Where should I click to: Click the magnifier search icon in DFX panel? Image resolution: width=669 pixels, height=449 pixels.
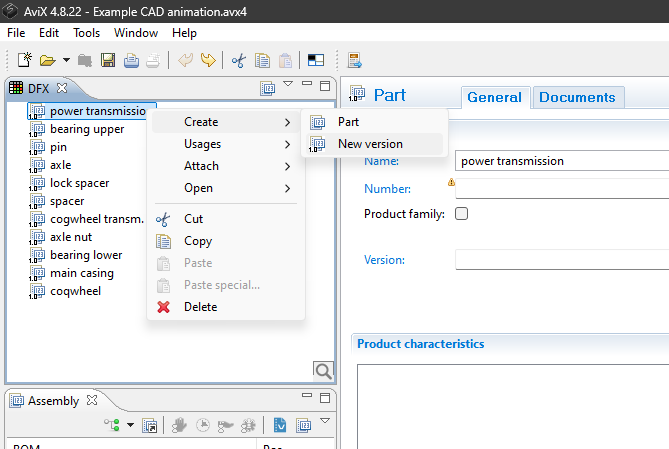pyautogui.click(x=323, y=371)
